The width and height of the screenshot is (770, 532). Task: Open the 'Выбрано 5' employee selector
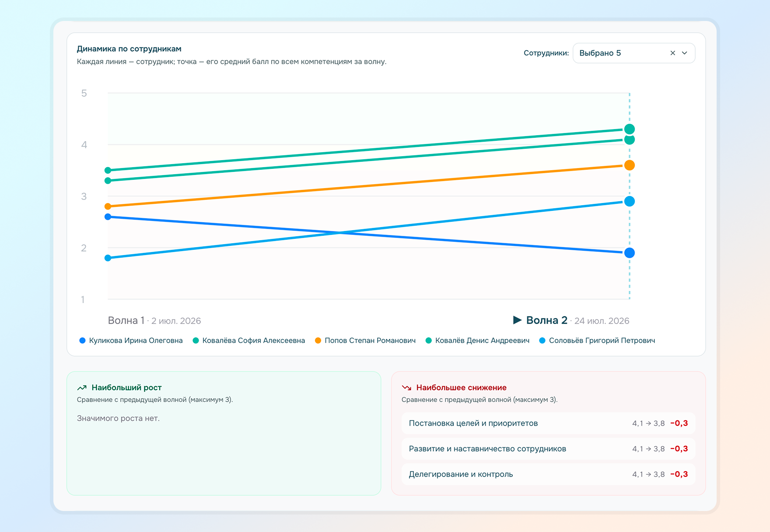point(634,53)
